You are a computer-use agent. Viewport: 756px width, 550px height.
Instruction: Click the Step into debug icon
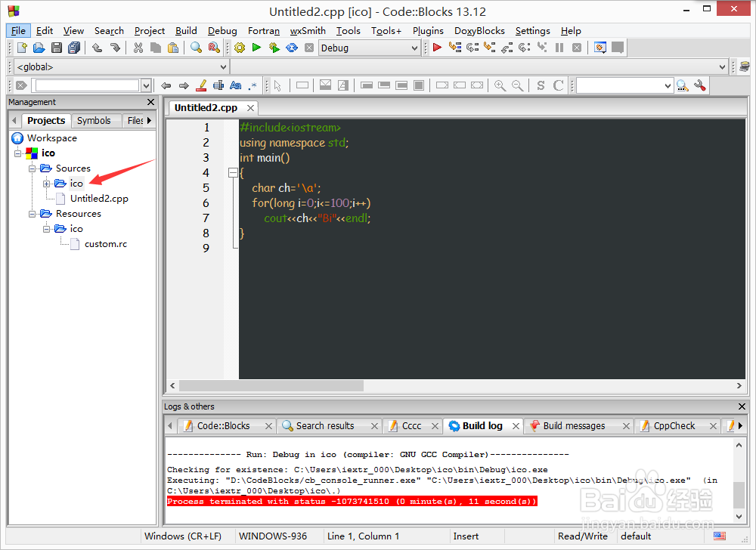point(489,47)
